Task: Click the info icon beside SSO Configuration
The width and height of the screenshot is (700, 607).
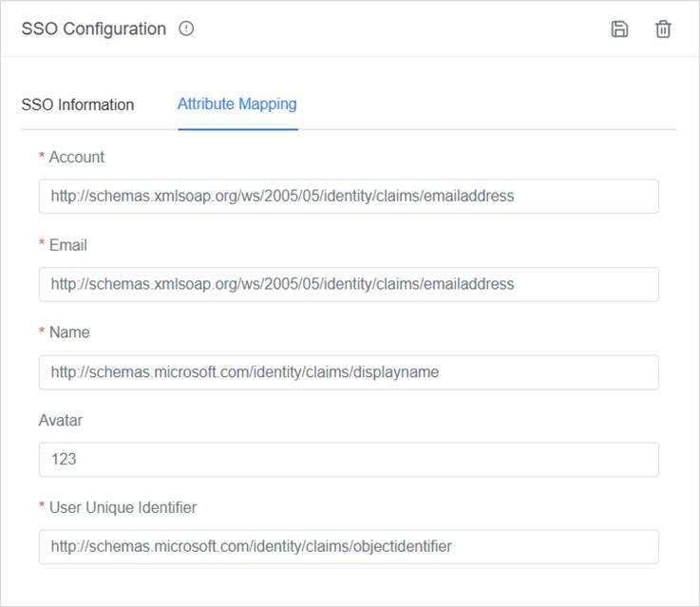Action: tap(186, 28)
